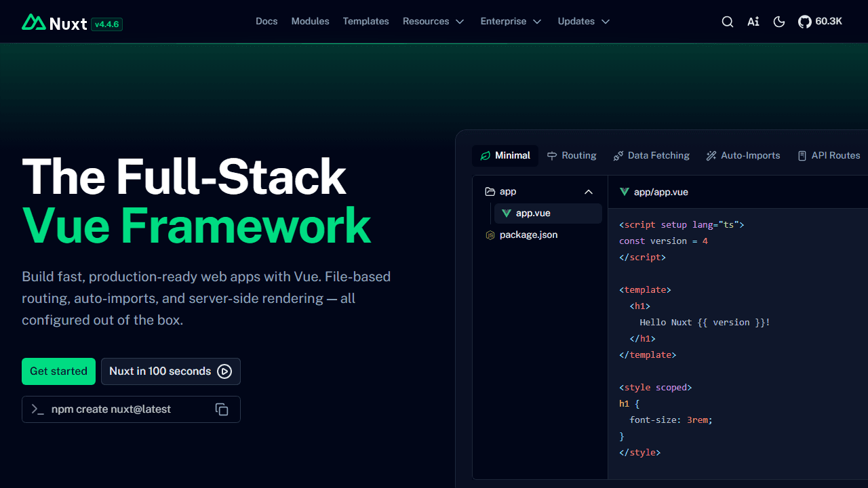Image resolution: width=868 pixels, height=488 pixels.
Task: Click the plug icon on Data Fetching tab
Action: (618, 156)
